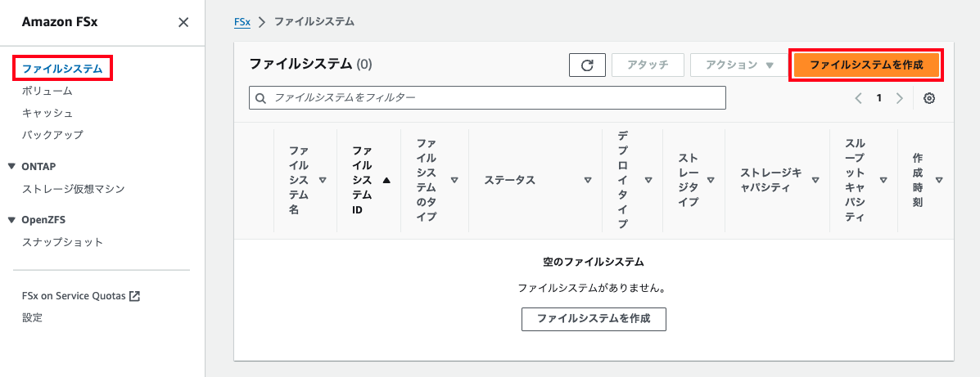Open スナップショット in sidebar
This screenshot has width=980, height=377.
62,242
